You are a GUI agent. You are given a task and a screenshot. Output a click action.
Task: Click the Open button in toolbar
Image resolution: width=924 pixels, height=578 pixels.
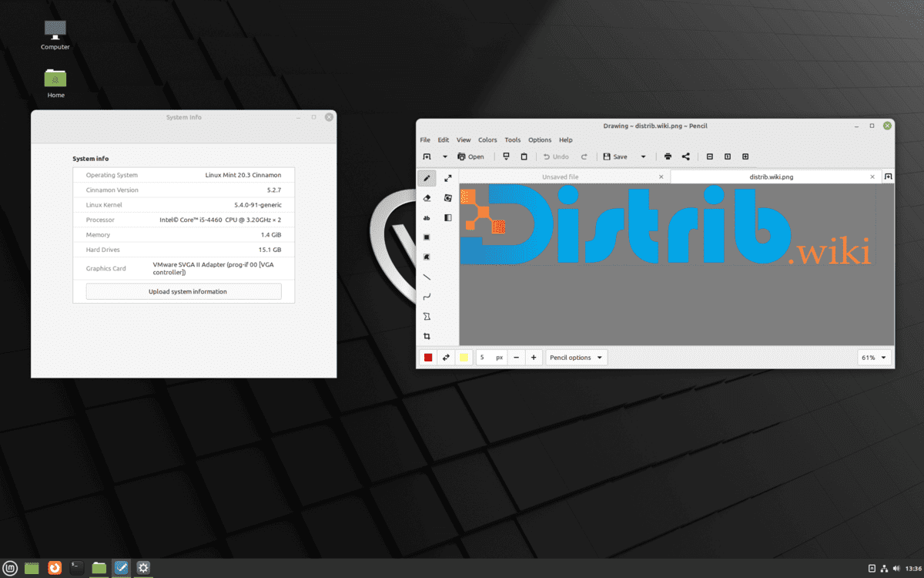point(471,156)
